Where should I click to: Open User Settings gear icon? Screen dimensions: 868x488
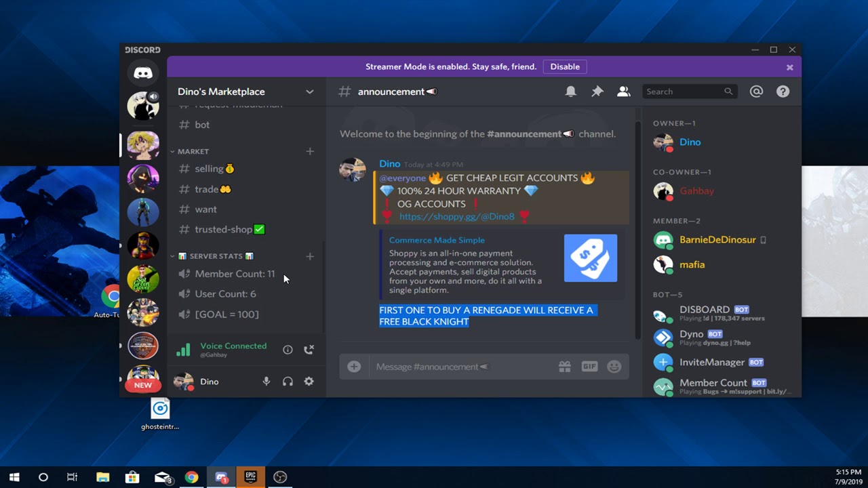309,382
